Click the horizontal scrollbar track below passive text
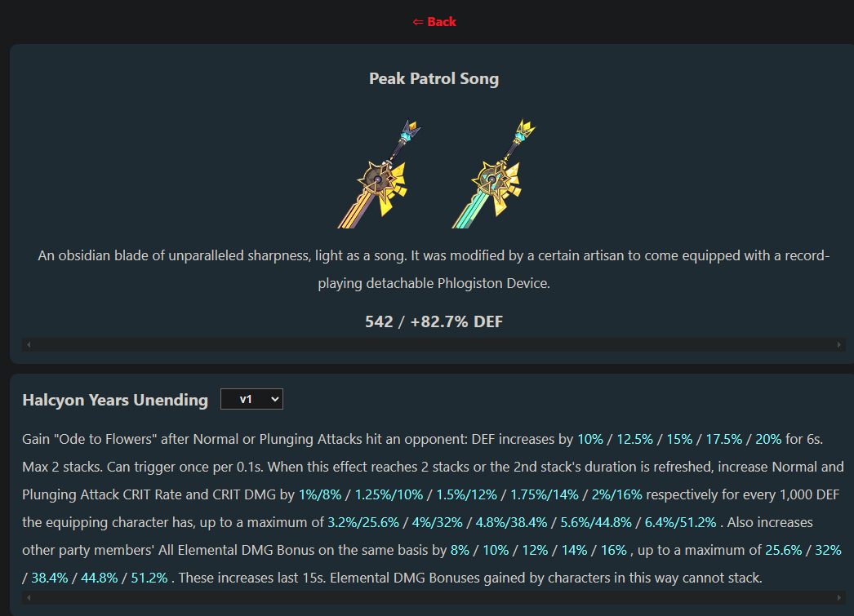This screenshot has height=616, width=854. [x=434, y=598]
